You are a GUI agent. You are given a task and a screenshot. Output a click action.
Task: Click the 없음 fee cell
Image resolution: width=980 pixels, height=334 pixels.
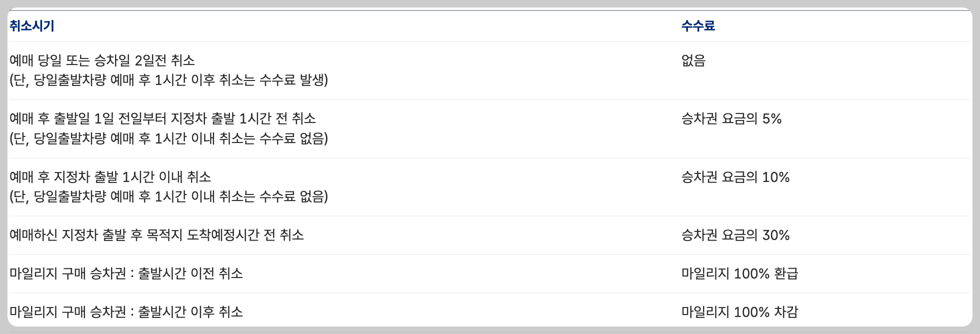(693, 60)
